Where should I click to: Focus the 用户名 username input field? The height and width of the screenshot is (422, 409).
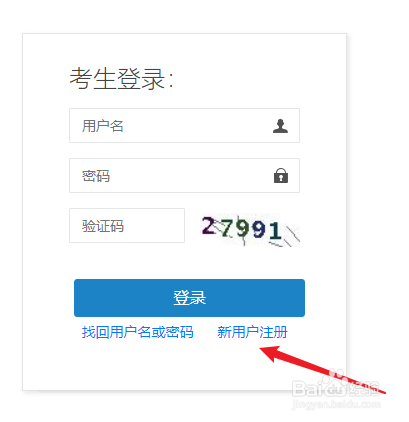(184, 125)
